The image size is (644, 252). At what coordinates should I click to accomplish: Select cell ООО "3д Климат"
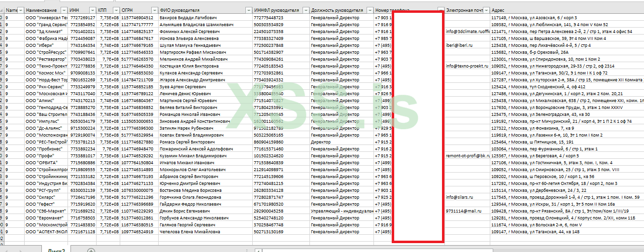(47, 31)
